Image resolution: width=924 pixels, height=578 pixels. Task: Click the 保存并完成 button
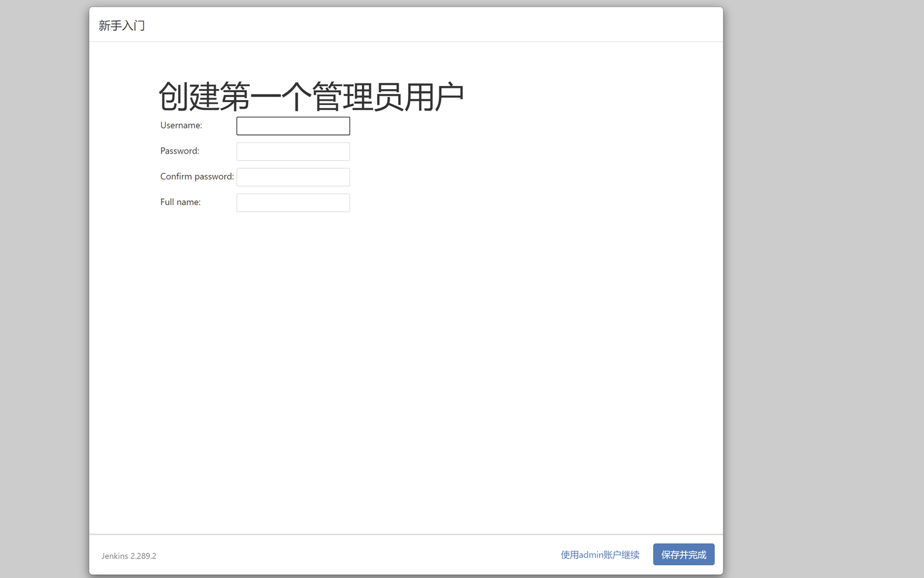point(683,555)
